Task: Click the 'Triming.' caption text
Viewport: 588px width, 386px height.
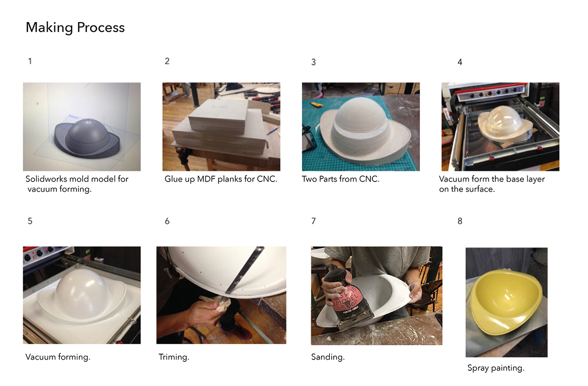Action: pyautogui.click(x=174, y=357)
